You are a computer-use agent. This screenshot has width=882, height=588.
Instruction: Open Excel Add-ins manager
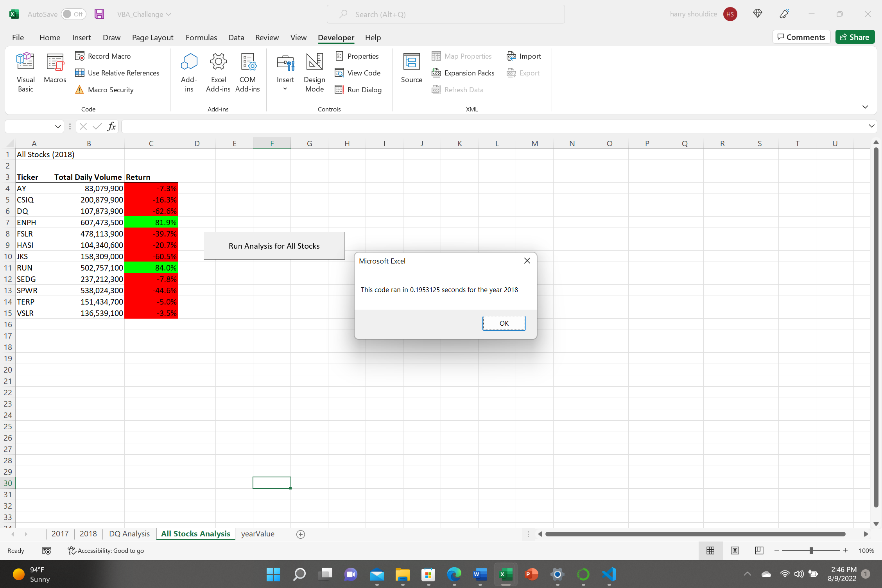point(218,73)
